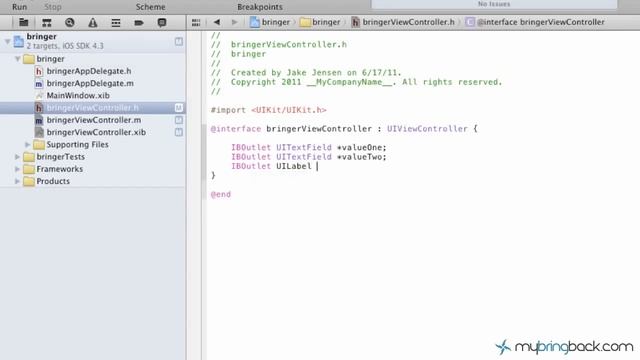This screenshot has width=640, height=360.
Task: Click bringerViewController.h in the jump bar
Action: (x=403, y=22)
